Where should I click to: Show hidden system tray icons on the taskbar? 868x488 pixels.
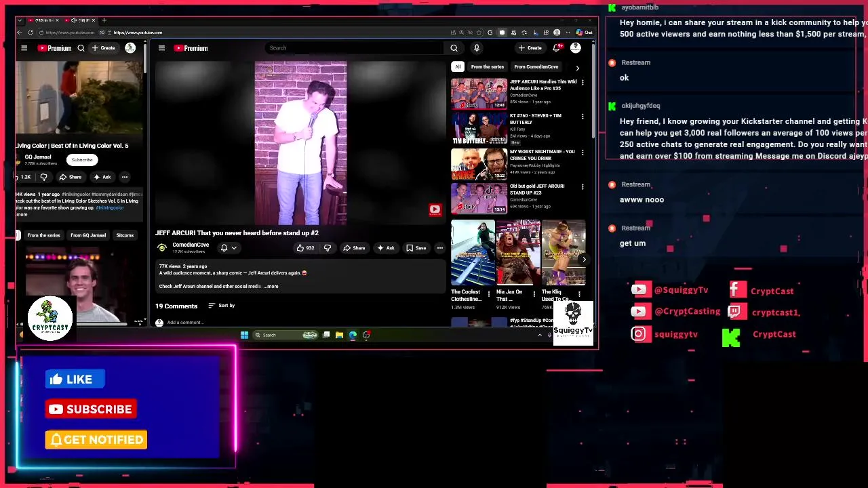pos(540,335)
